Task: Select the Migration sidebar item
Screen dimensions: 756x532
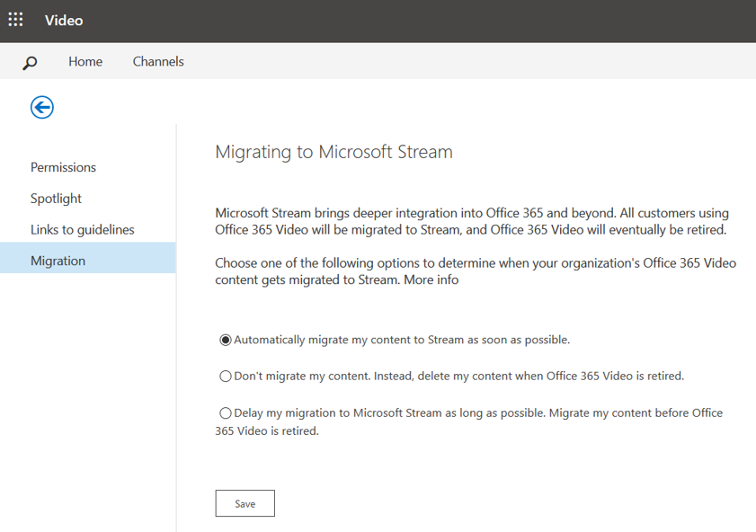Action: click(58, 261)
